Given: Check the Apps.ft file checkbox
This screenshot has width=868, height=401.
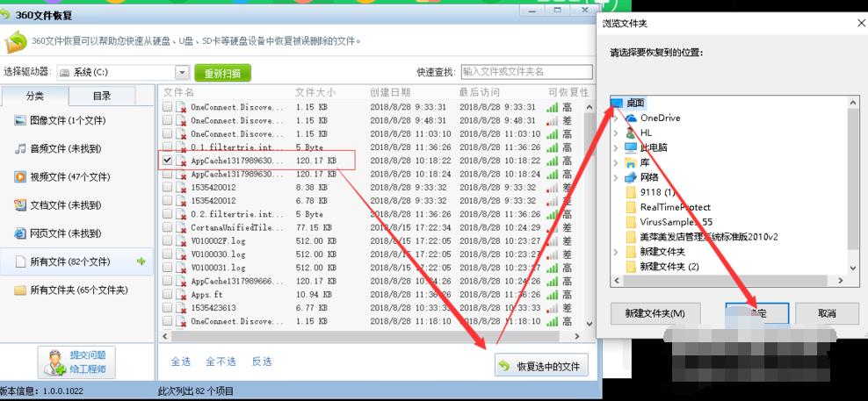Looking at the screenshot, I should (168, 295).
